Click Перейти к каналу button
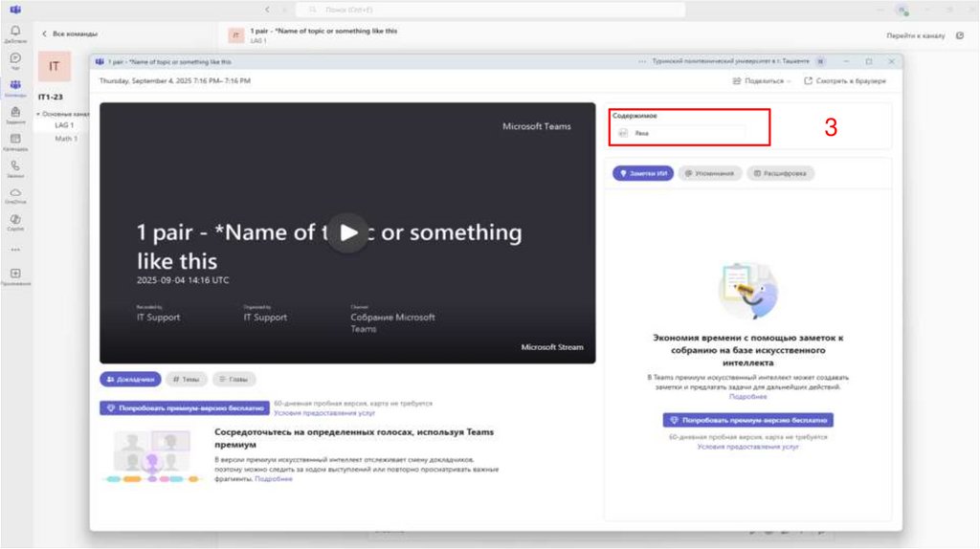The width and height of the screenshot is (980, 549). (916, 35)
